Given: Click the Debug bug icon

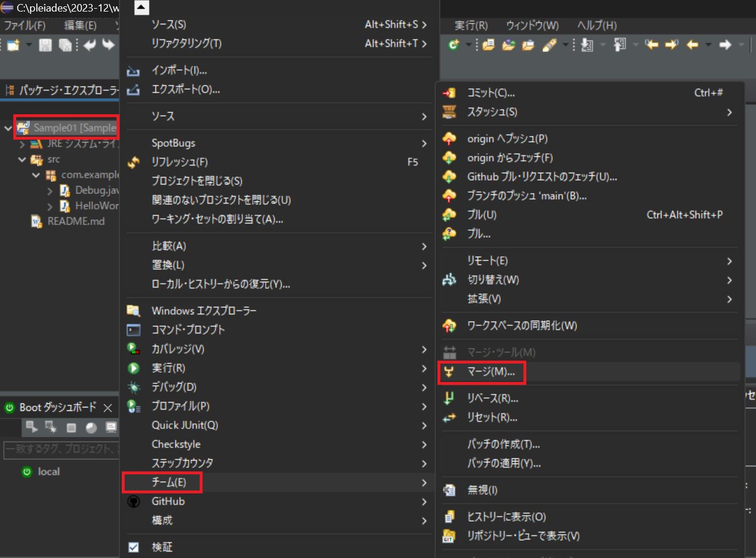Looking at the screenshot, I should pos(133,387).
